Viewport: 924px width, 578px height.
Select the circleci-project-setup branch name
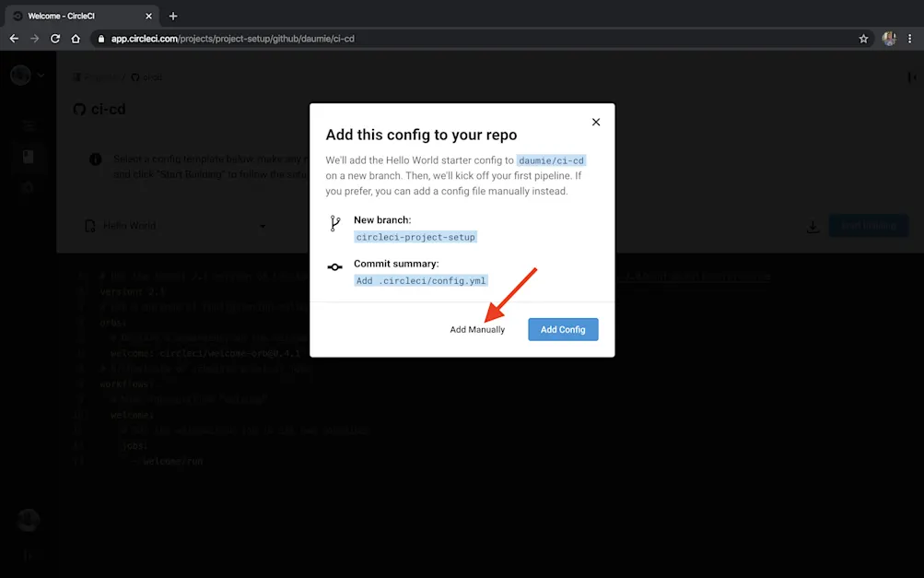point(415,237)
